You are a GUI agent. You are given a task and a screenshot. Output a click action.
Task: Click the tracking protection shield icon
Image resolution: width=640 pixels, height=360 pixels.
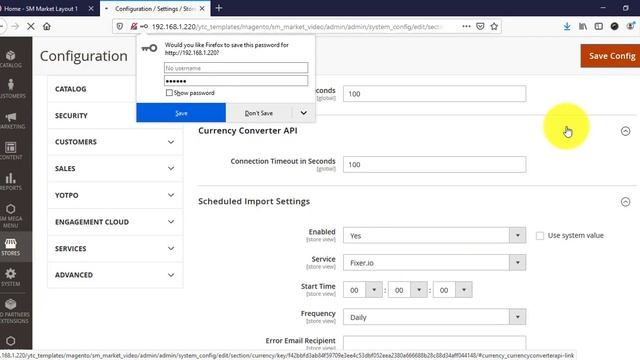click(120, 27)
